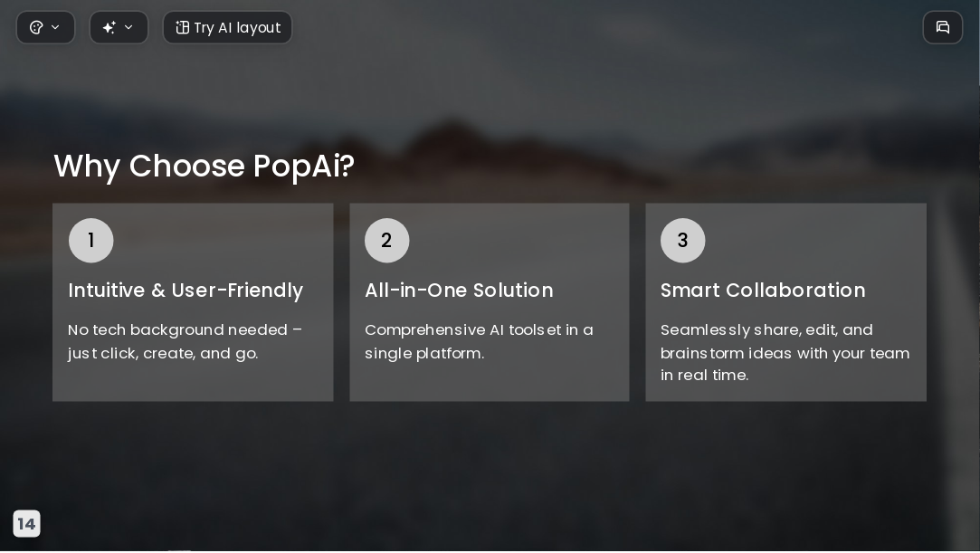Click the 'Comprehensive AI toolset' description
Viewport: 980px width, 553px height.
point(479,342)
